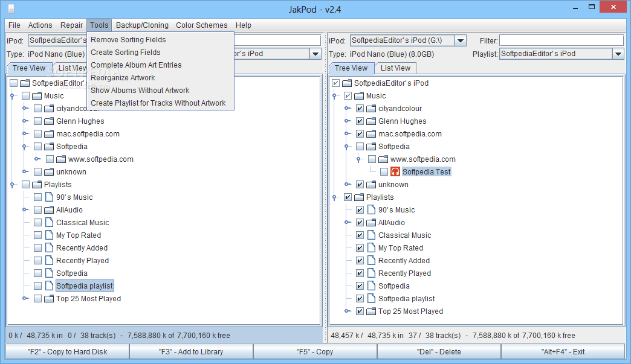Image resolution: width=631 pixels, height=364 pixels.
Task: Select Remove Sorting Fields from Tools menu
Action: point(160,40)
